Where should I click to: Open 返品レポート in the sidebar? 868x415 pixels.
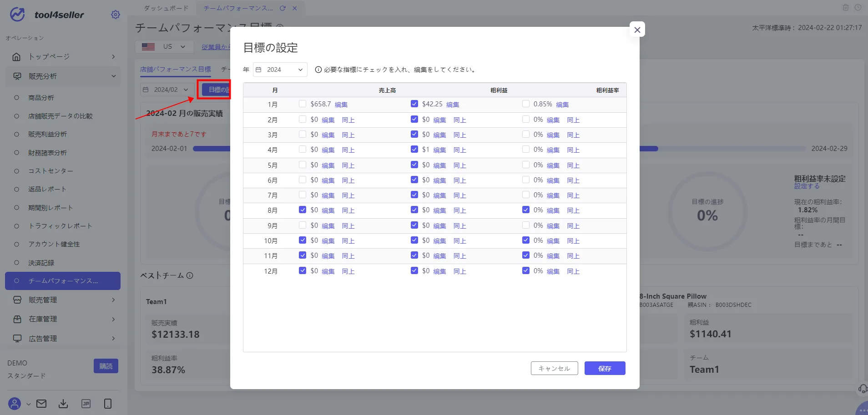[x=47, y=189]
